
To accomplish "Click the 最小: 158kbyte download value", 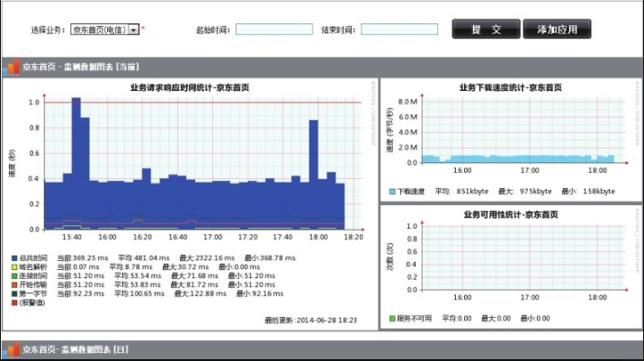I will click(588, 191).
